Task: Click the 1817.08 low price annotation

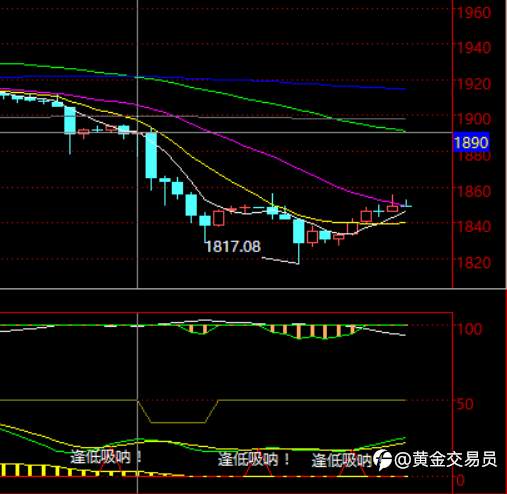Action: pyautogui.click(x=233, y=247)
